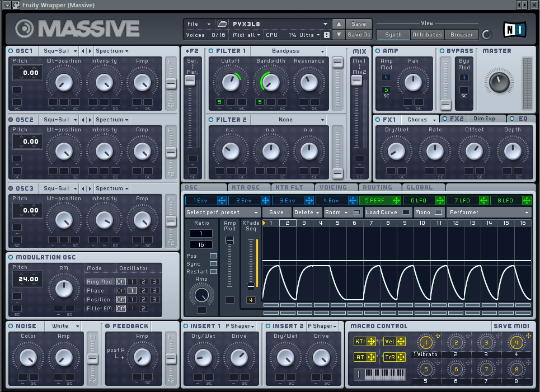The width and height of the screenshot is (540, 392).
Task: Click the Fruity Wrapper plugin settings icon
Action: coord(16,5)
